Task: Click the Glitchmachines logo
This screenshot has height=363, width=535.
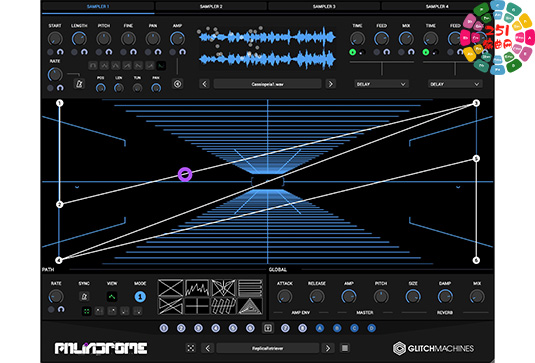Action: click(x=433, y=348)
